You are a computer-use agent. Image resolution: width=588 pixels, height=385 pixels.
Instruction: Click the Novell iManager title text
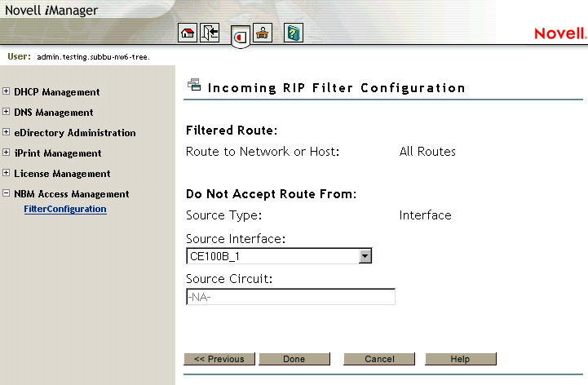coord(51,10)
